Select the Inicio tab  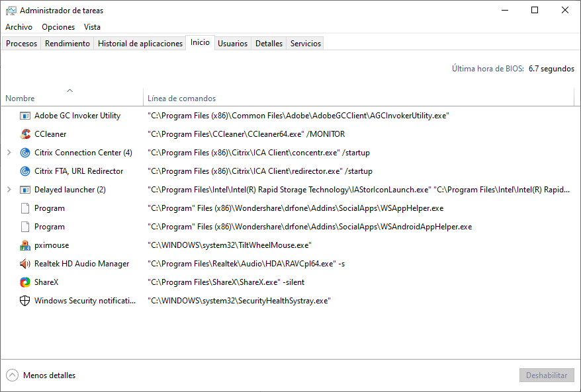[x=200, y=42]
